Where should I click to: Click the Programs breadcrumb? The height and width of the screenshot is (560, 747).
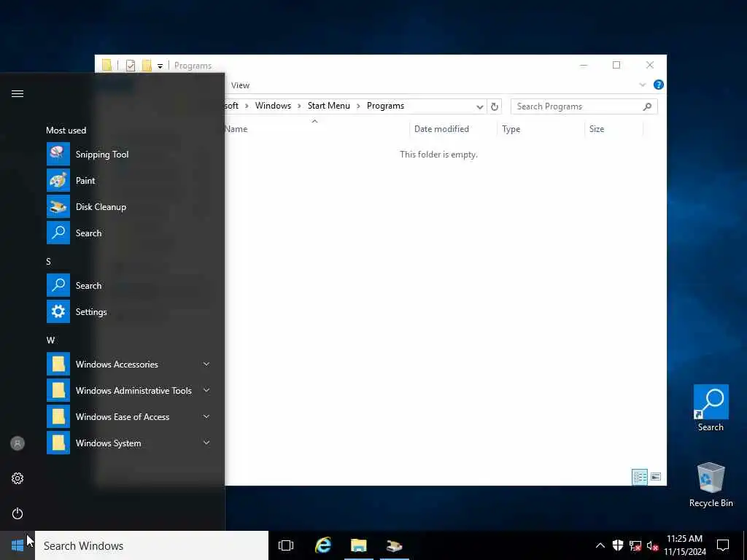[x=385, y=106]
